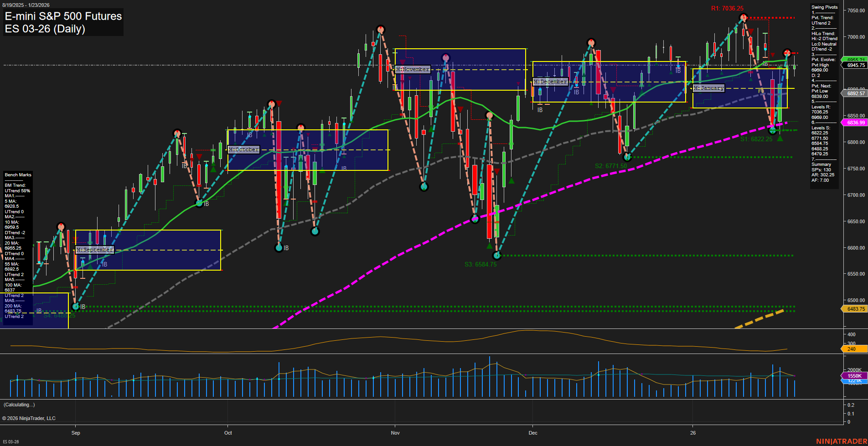Image resolution: width=868 pixels, height=446 pixels.
Task: Select the swing-high circle marker below R1: 7036.25
Action: click(x=744, y=18)
